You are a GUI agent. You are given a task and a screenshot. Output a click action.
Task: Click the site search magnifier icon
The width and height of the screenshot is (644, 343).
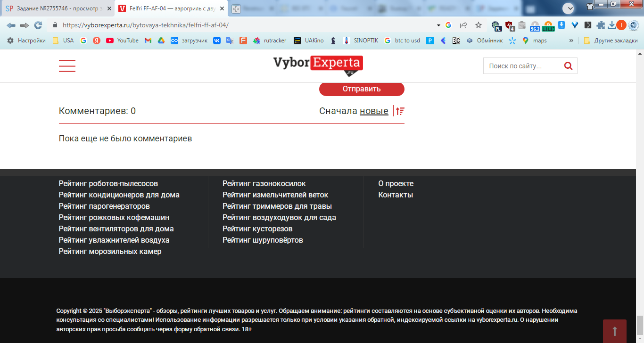pyautogui.click(x=569, y=66)
